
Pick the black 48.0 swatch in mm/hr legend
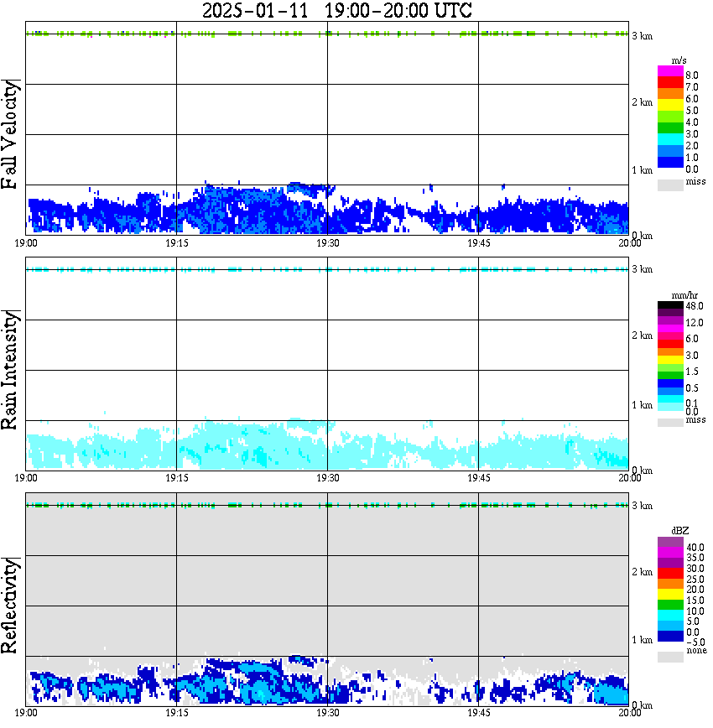pyautogui.click(x=670, y=305)
